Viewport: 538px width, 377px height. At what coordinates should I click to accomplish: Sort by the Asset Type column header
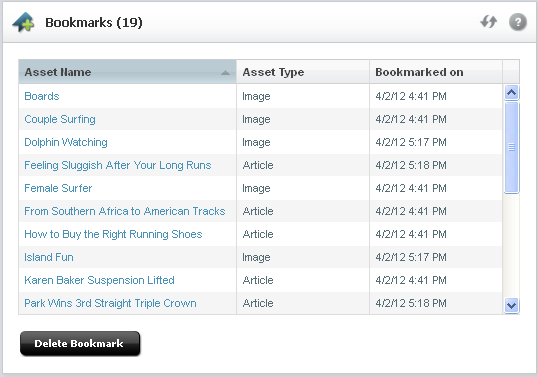303,72
